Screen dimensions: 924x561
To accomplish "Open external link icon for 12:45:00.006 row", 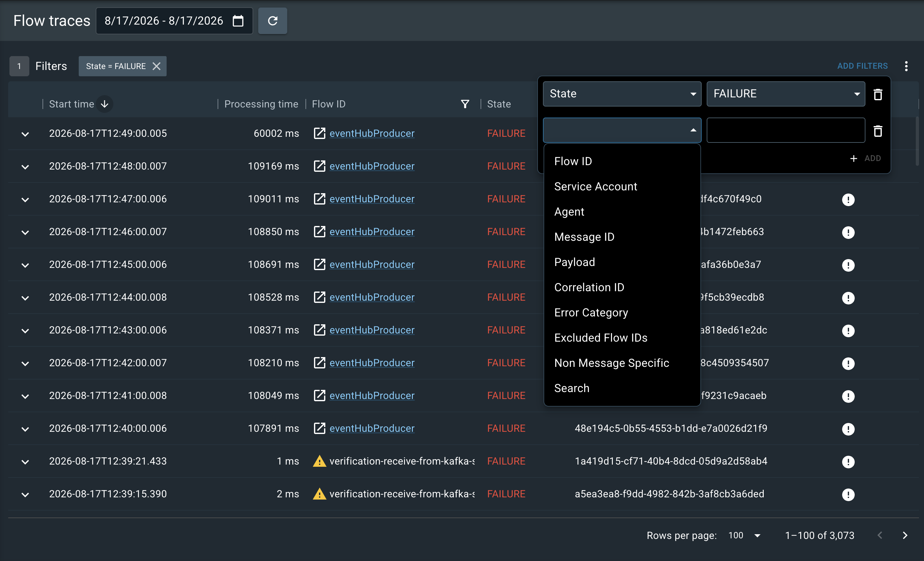I will tap(320, 264).
